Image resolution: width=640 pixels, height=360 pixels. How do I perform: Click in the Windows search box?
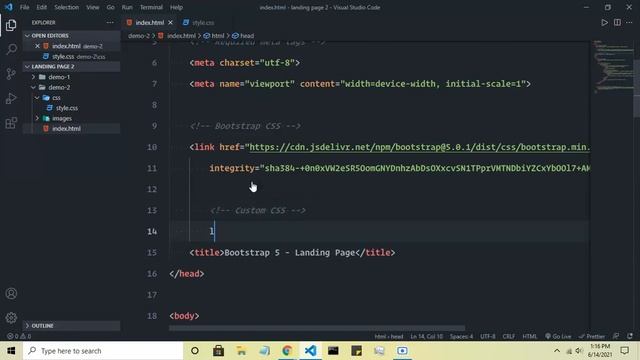(103, 351)
